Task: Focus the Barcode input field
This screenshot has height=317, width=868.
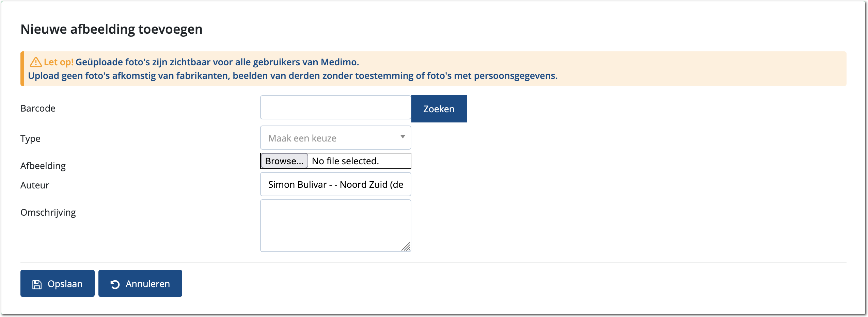Action: 335,107
